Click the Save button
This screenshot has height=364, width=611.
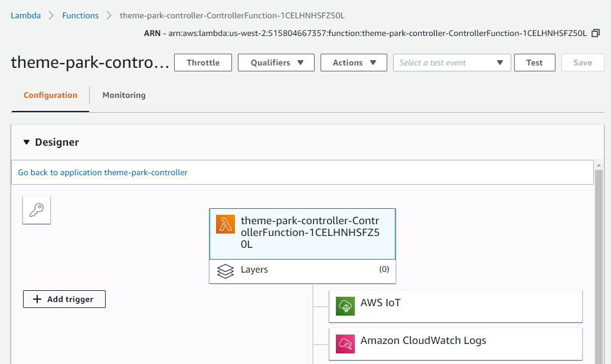pyautogui.click(x=583, y=63)
